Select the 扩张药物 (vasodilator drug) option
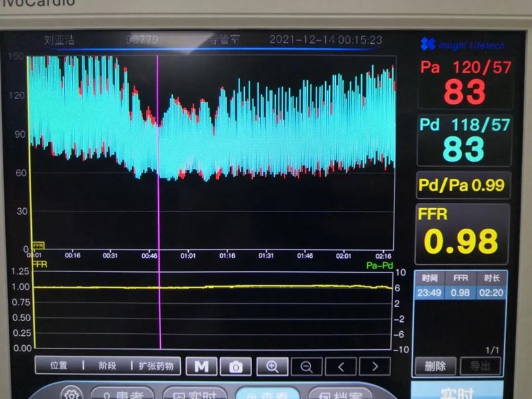 [156, 366]
